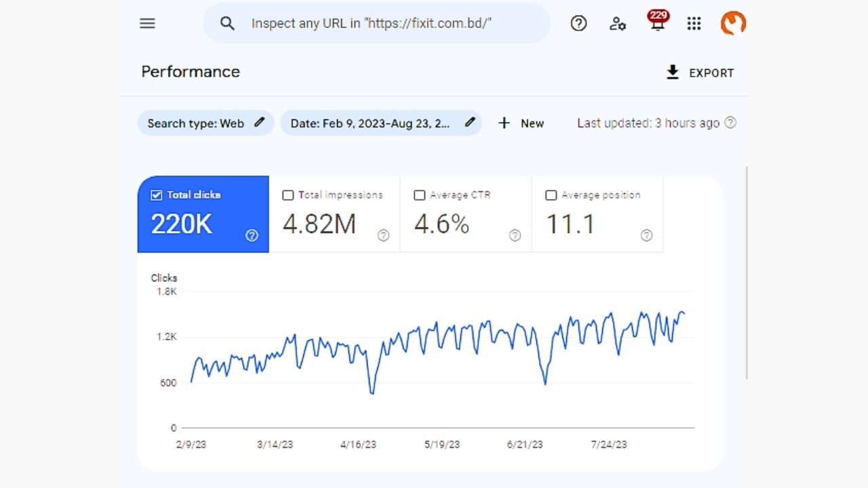Add a New filter
This screenshot has width=868, height=488.
tap(521, 123)
